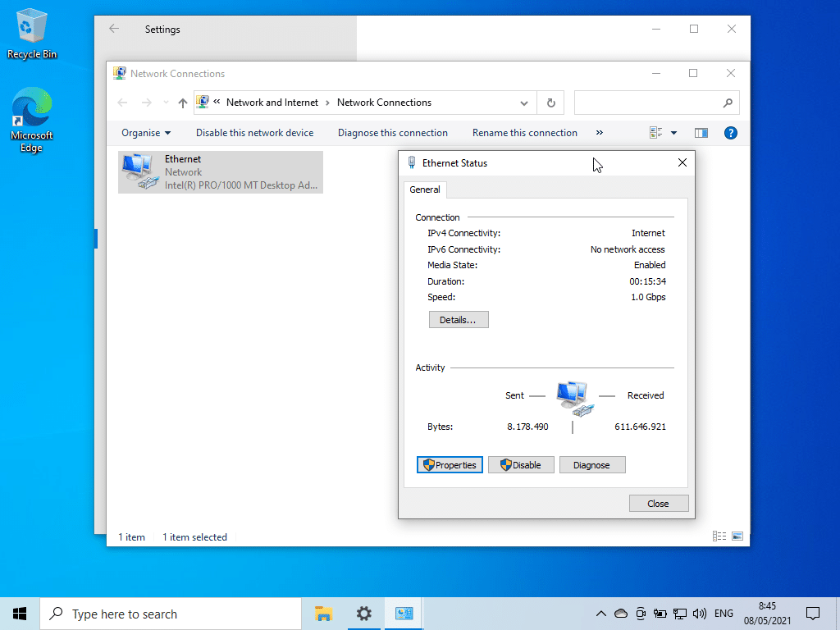
Task: Click the Meet Now tray icon
Action: coord(641,614)
